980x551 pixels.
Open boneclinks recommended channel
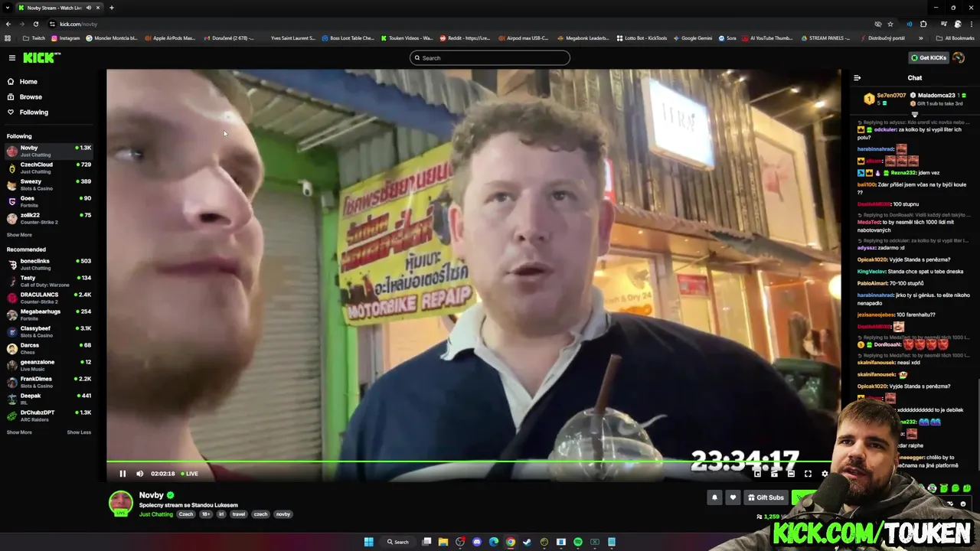point(49,264)
